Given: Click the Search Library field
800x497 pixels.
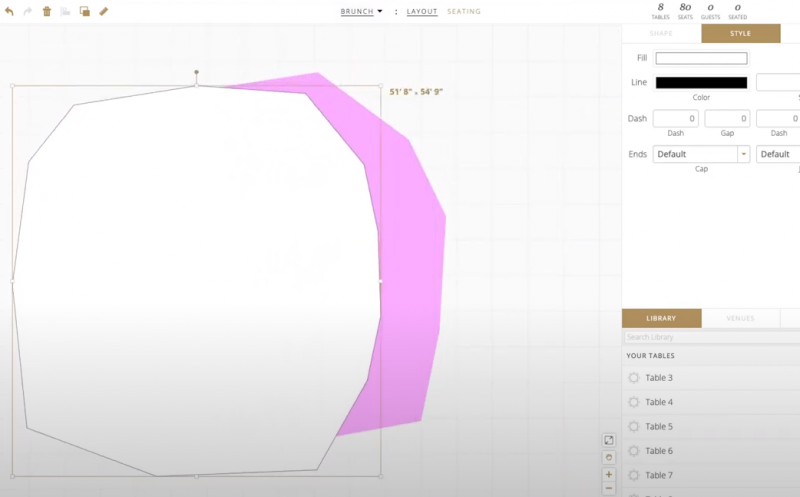Looking at the screenshot, I should [x=710, y=337].
